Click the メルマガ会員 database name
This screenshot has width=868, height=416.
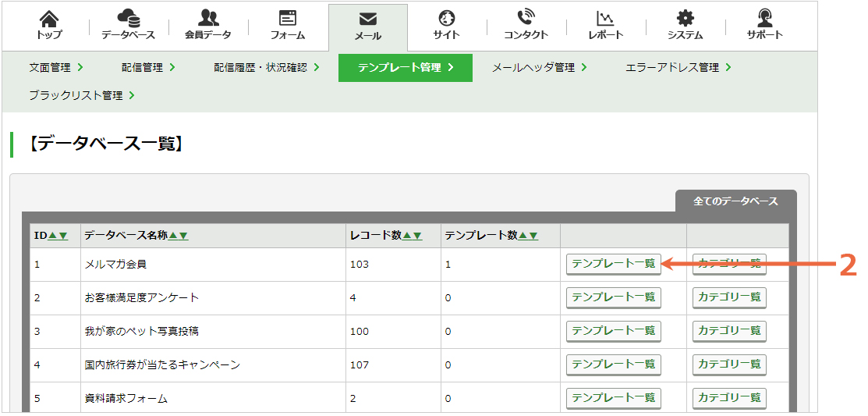point(115,265)
